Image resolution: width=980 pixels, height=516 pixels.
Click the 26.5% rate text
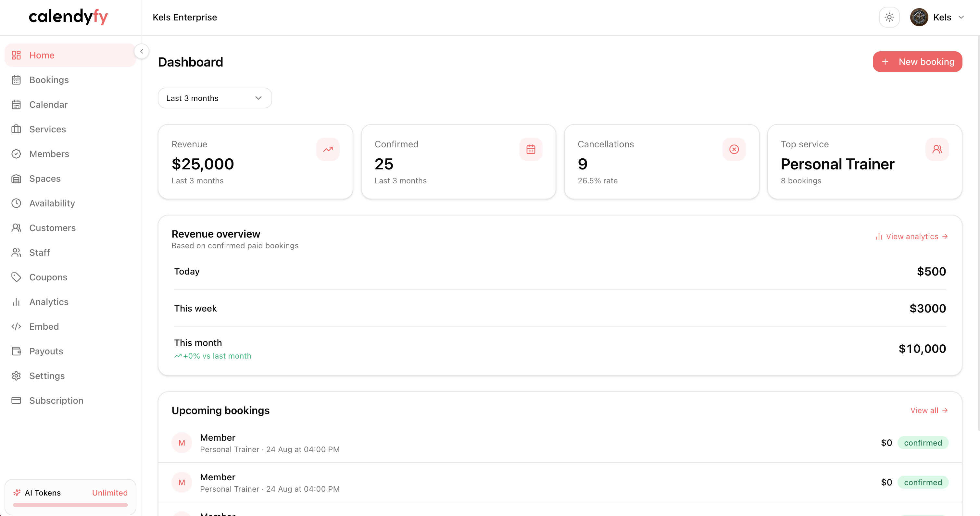click(x=597, y=181)
